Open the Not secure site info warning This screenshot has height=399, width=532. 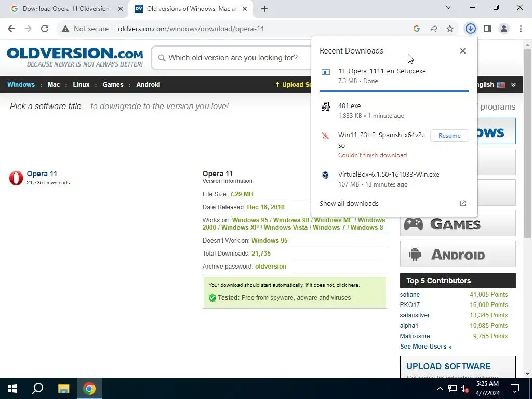click(x=85, y=29)
